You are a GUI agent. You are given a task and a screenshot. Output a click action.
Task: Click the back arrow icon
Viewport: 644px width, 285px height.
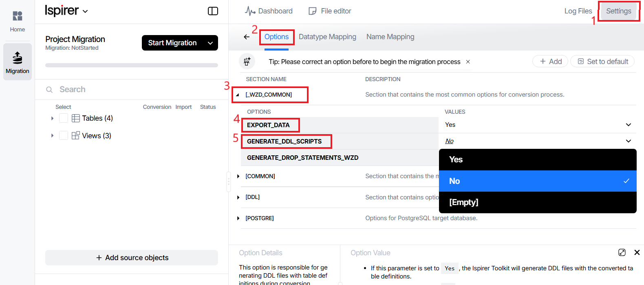click(247, 37)
